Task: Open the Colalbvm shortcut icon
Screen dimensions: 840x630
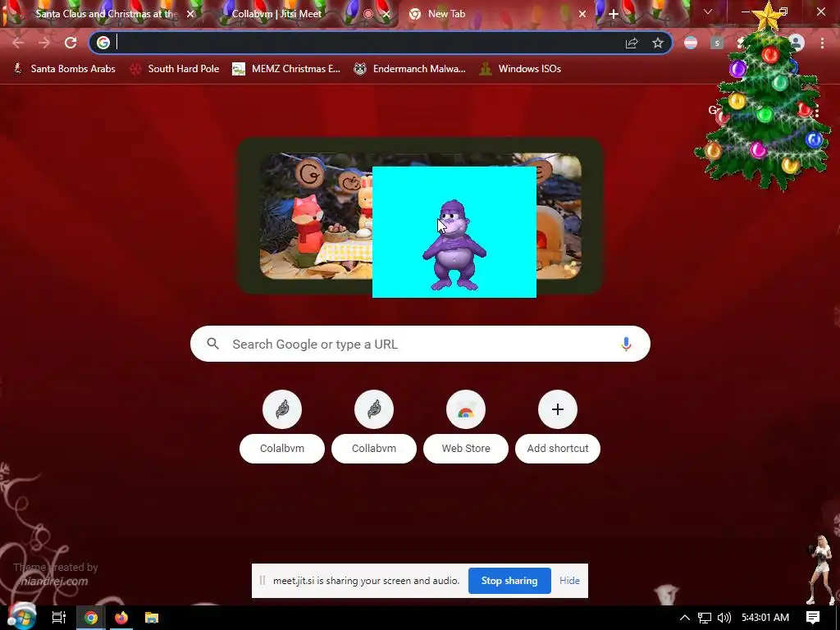Action: tap(282, 409)
